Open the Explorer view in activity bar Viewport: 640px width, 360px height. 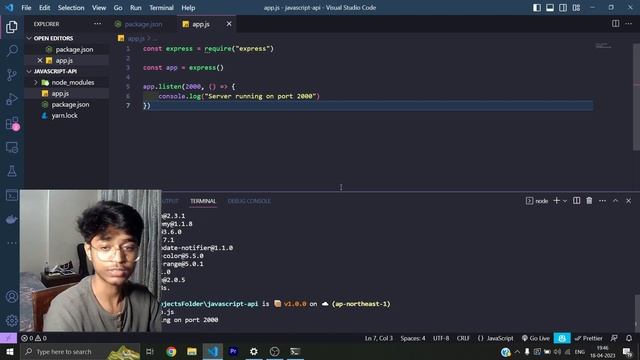click(11, 27)
